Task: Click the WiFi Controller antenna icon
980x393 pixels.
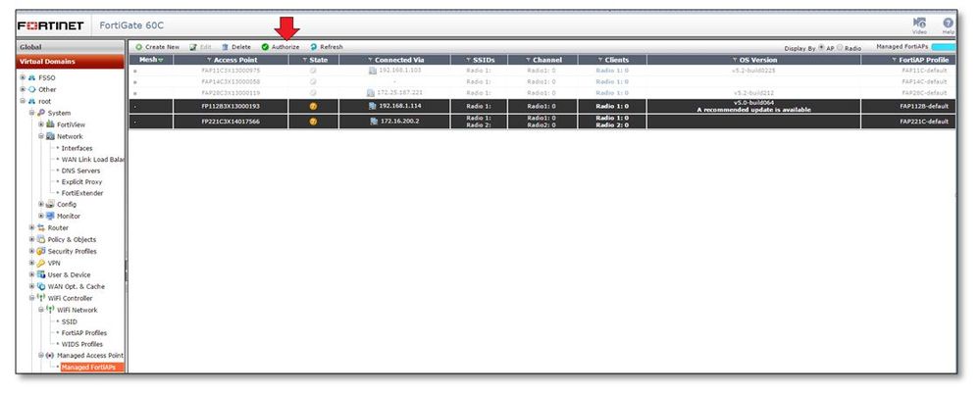Action: (41, 298)
